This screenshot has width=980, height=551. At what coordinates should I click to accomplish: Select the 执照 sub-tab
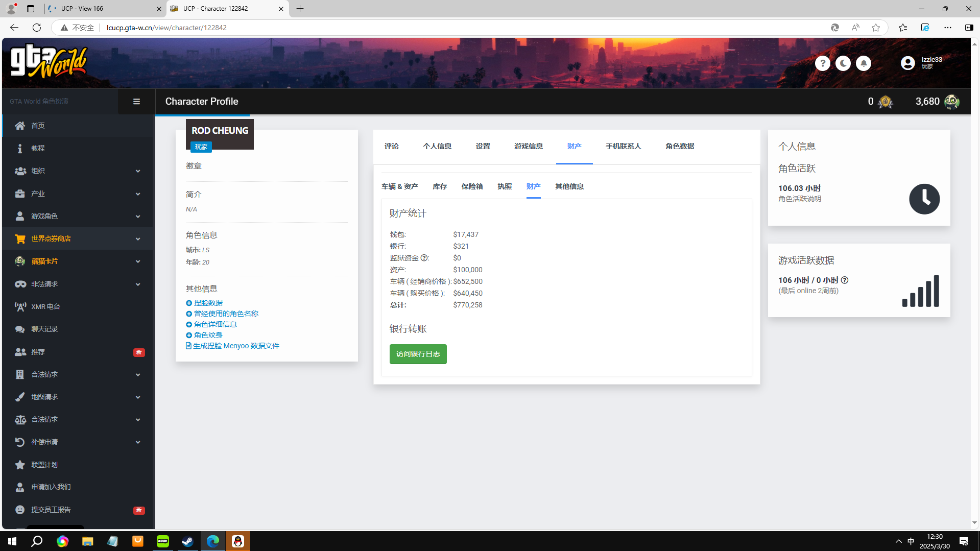(505, 186)
